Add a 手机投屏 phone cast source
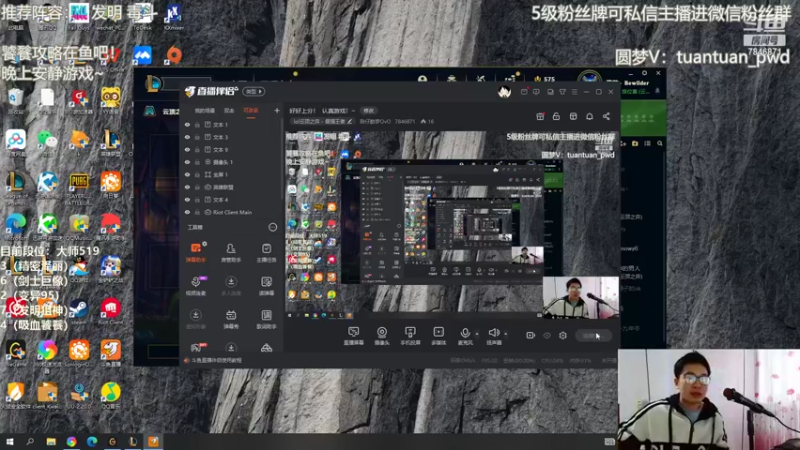800x450 pixels. click(x=410, y=336)
